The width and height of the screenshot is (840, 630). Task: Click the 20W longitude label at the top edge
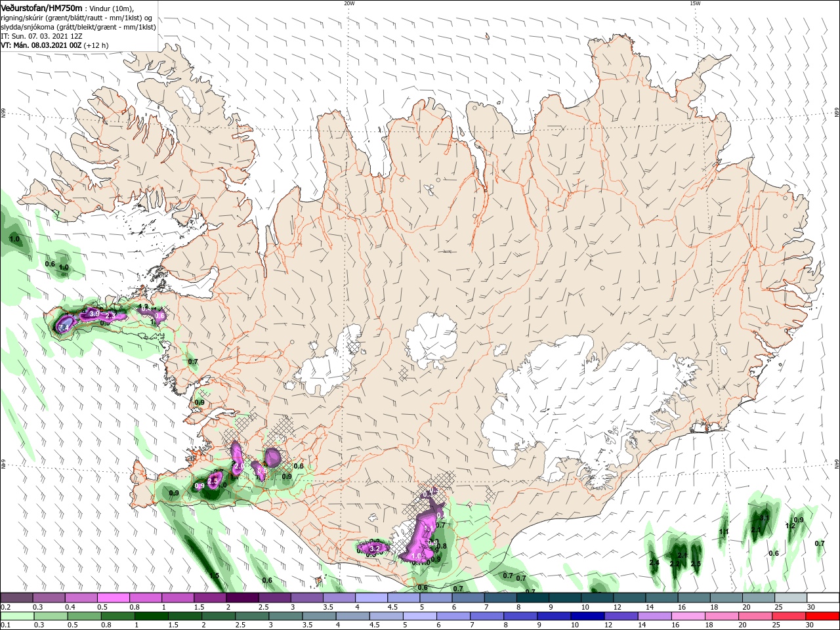pos(349,3)
